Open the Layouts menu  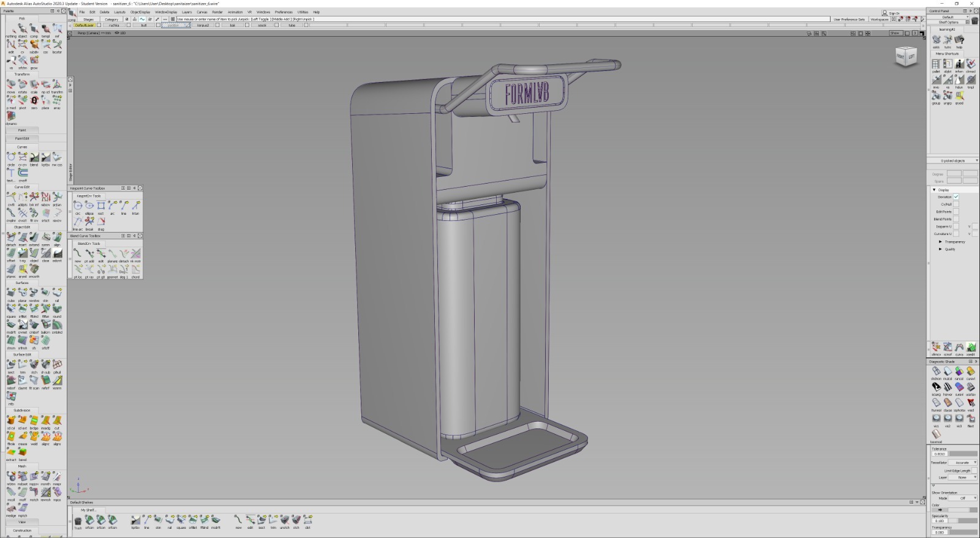[x=119, y=12]
